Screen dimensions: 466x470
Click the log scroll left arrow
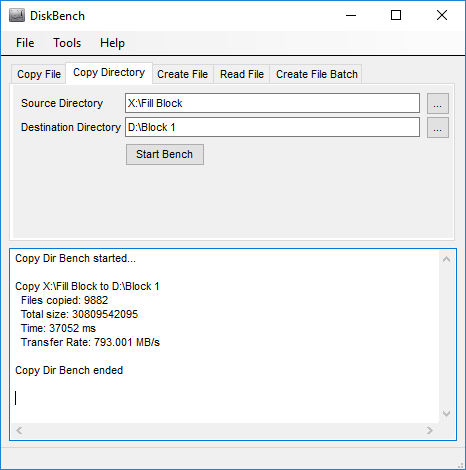[x=19, y=430]
